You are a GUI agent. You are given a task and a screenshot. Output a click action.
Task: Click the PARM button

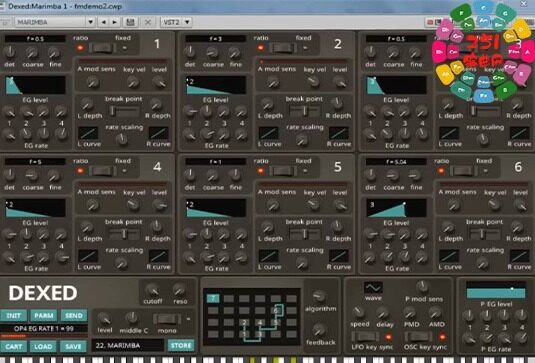coord(44,316)
